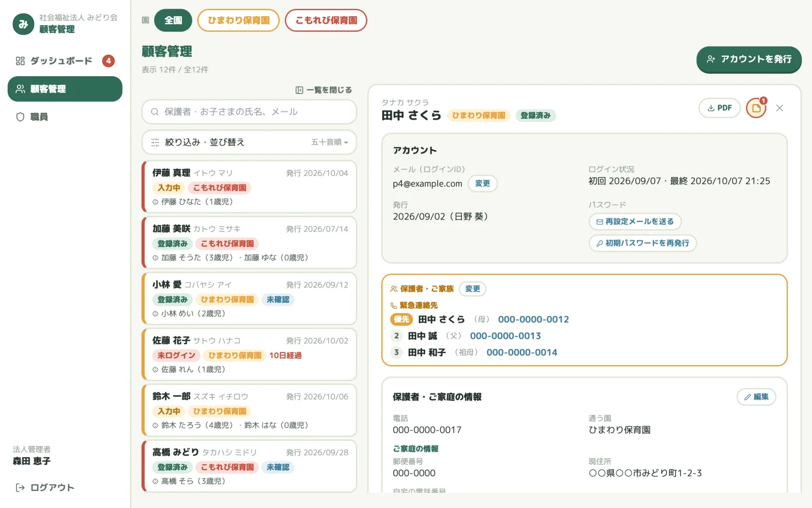Close the 田中 さくら detail panel
Screen dimensions: 812x508
pos(780,108)
